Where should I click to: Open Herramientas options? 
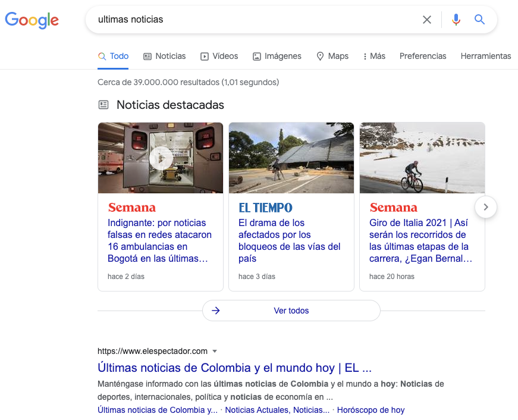[486, 56]
